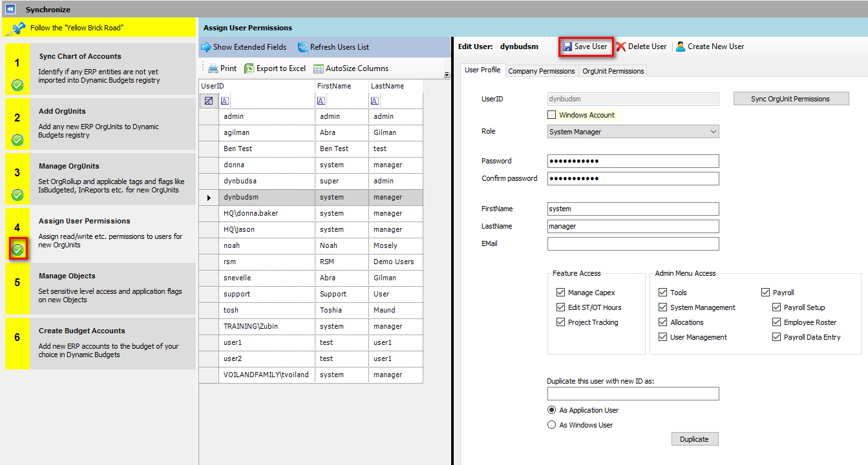Image resolution: width=868 pixels, height=465 pixels.
Task: Click the FirstName column filter operator icon
Action: (321, 101)
